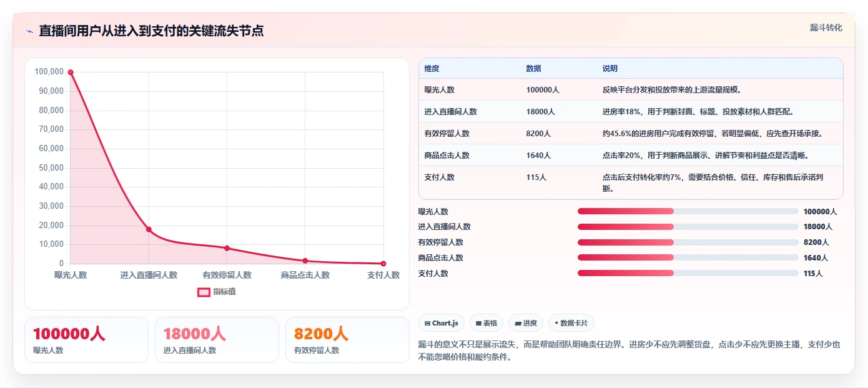Image resolution: width=868 pixels, height=388 pixels.
Task: Click the lightning icon beside the title
Action: point(30,31)
